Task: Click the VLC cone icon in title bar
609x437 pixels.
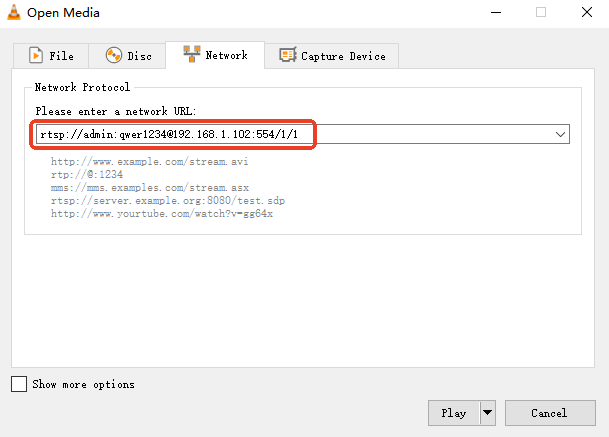Action: coord(14,12)
